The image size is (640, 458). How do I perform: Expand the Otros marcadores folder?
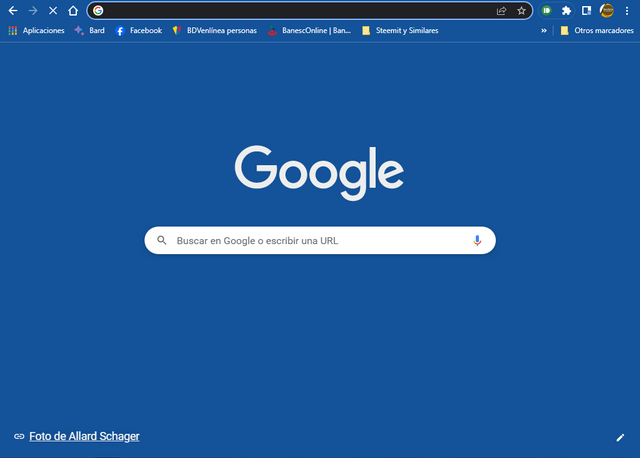(x=597, y=31)
